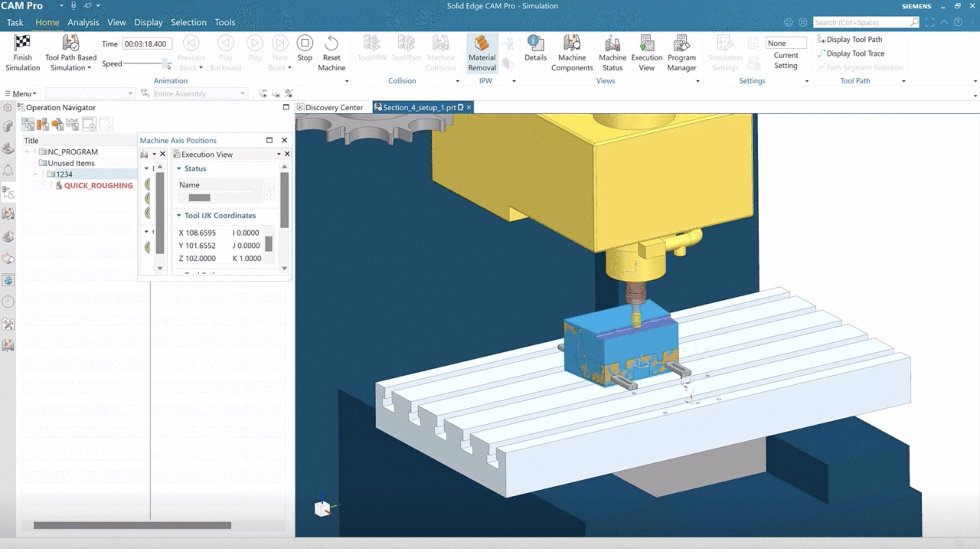Open the Details view
The height and width of the screenshot is (549, 980).
535,44
